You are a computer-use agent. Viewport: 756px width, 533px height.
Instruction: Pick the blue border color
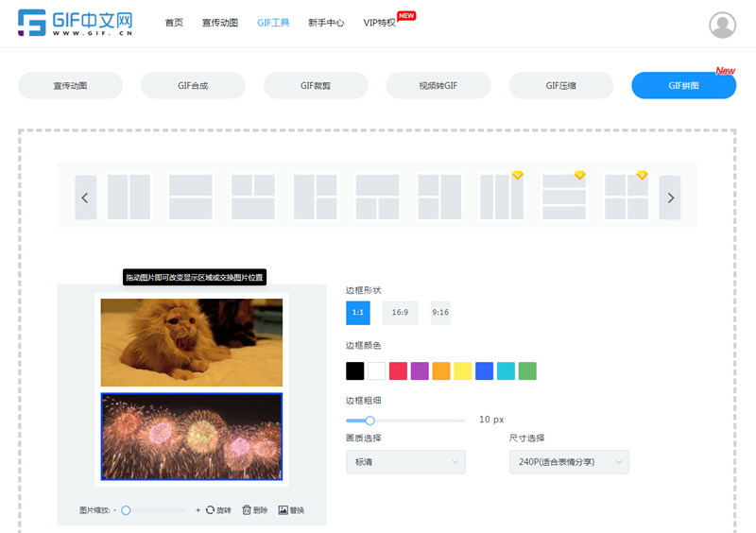pyautogui.click(x=484, y=371)
